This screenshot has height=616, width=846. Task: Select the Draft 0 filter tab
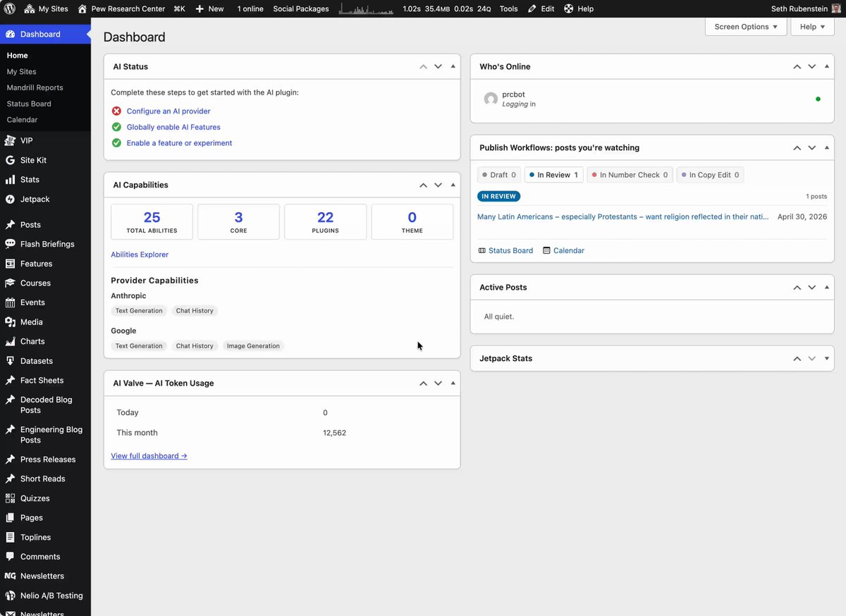pyautogui.click(x=499, y=175)
